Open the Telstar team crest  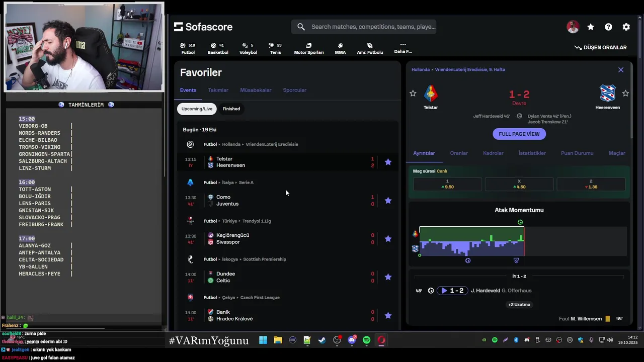click(x=431, y=94)
